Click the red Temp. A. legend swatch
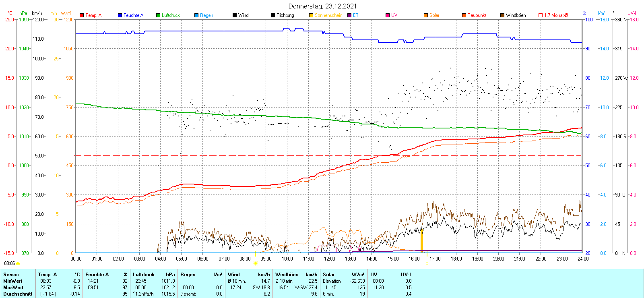The height and width of the screenshot is (298, 644). (x=82, y=15)
